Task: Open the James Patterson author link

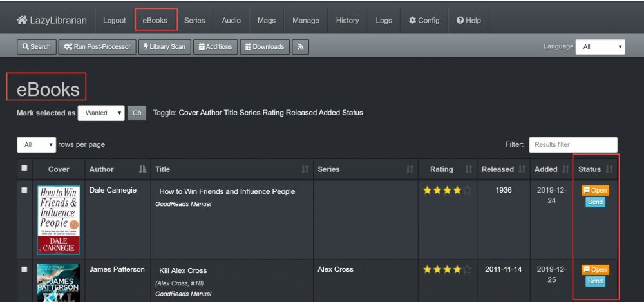Action: pos(117,269)
